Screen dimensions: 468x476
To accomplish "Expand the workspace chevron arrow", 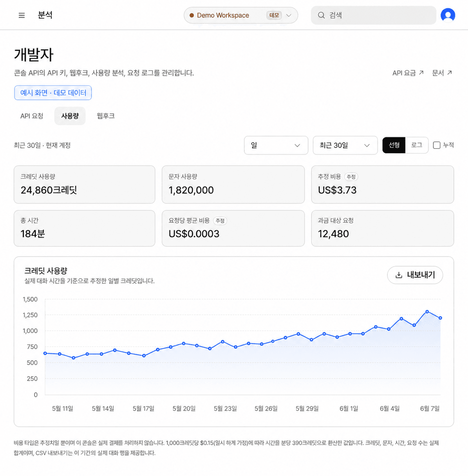I will pyautogui.click(x=289, y=15).
